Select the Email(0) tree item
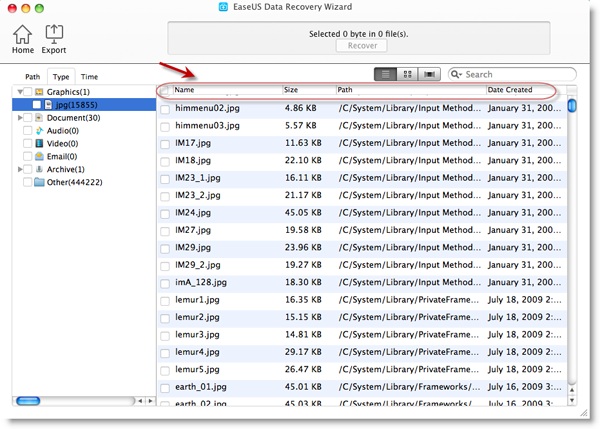 pyautogui.click(x=62, y=157)
